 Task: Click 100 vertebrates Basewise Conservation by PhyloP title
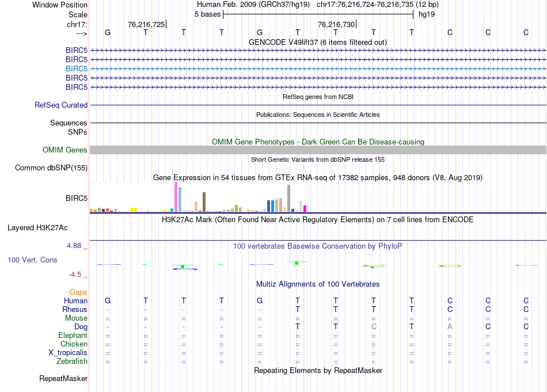318,246
